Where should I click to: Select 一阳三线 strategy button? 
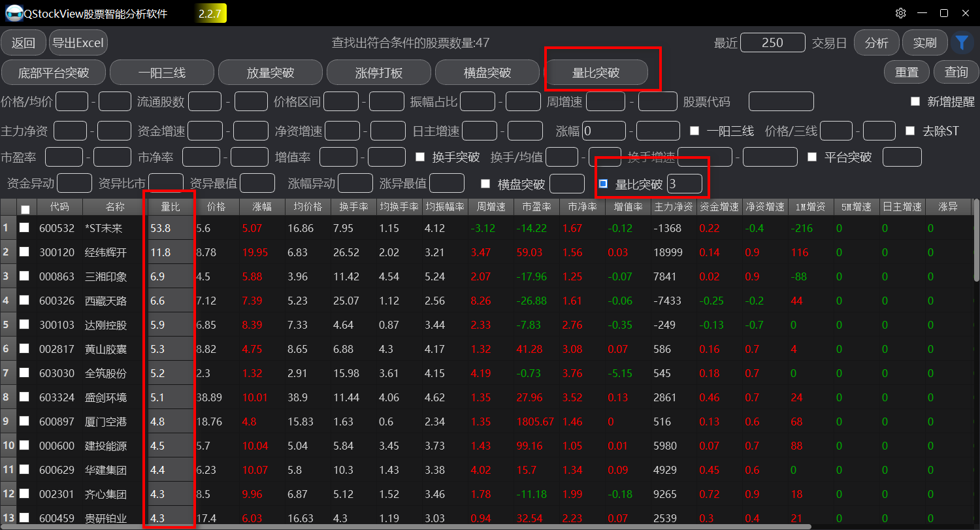pos(162,73)
